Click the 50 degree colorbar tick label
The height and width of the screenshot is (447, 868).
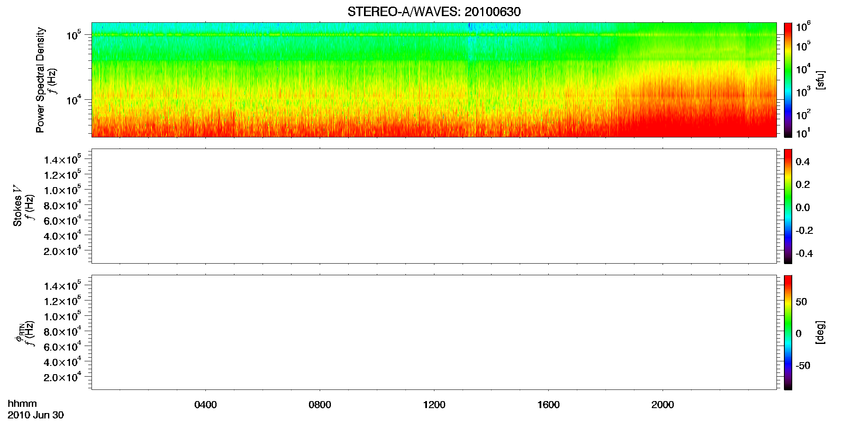(801, 302)
